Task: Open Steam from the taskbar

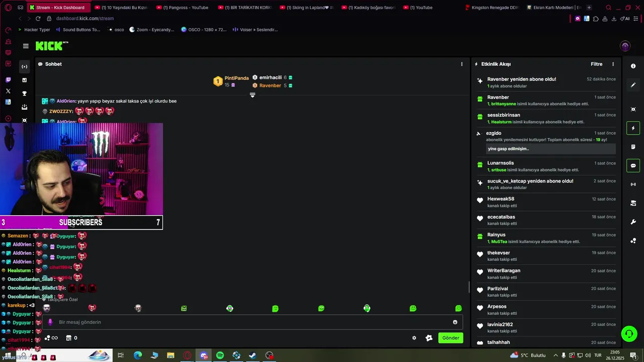Action: coord(253,355)
